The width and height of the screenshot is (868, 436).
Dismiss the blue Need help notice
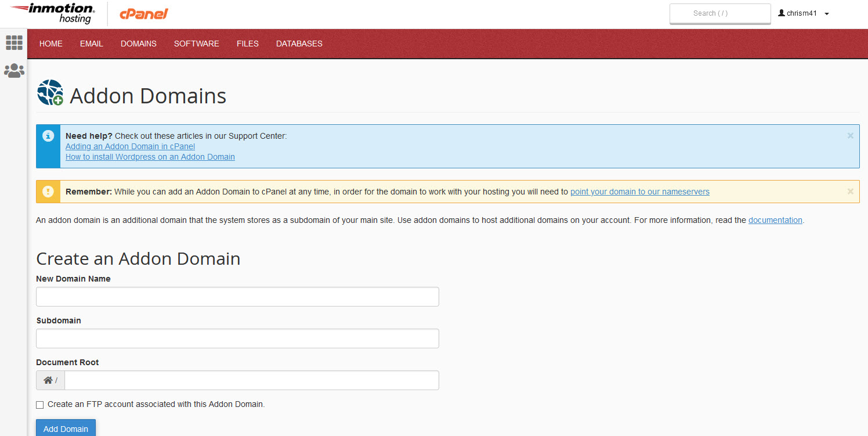[850, 136]
